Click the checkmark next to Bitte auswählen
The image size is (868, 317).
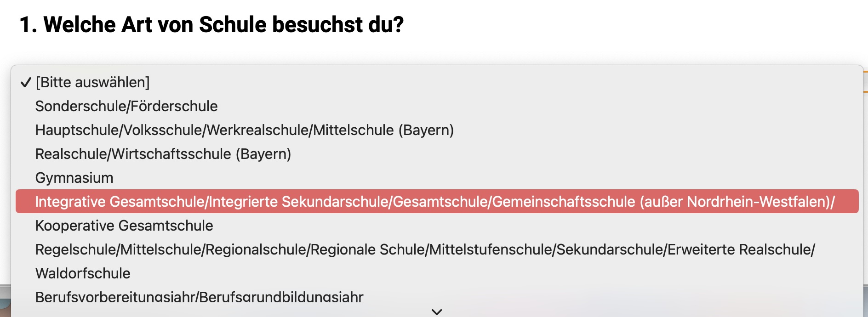click(x=26, y=83)
